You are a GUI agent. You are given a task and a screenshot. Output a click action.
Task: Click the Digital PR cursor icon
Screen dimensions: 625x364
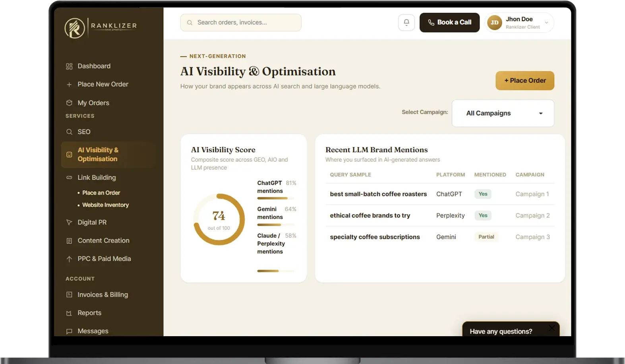pyautogui.click(x=69, y=223)
